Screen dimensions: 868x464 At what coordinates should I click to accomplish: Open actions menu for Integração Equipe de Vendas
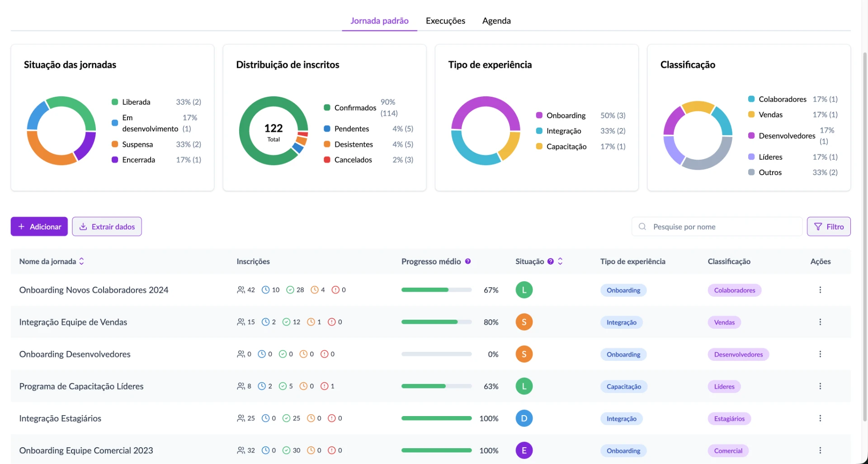click(x=820, y=322)
